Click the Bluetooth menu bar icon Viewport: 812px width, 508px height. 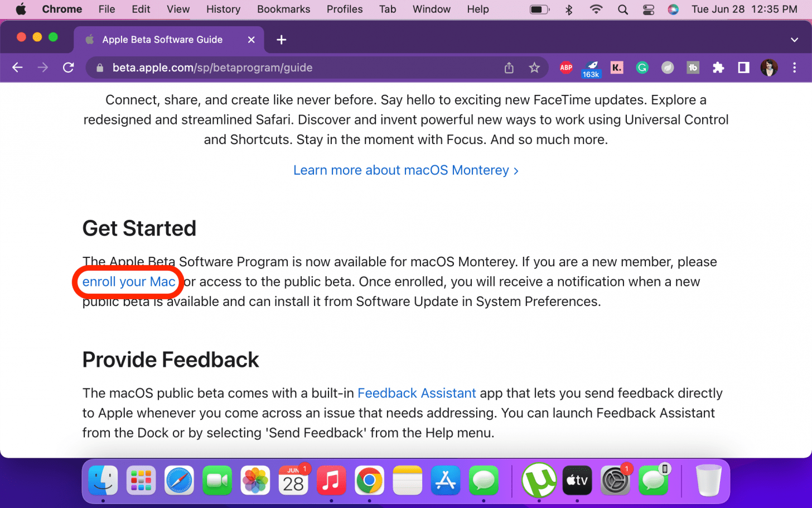(x=569, y=9)
